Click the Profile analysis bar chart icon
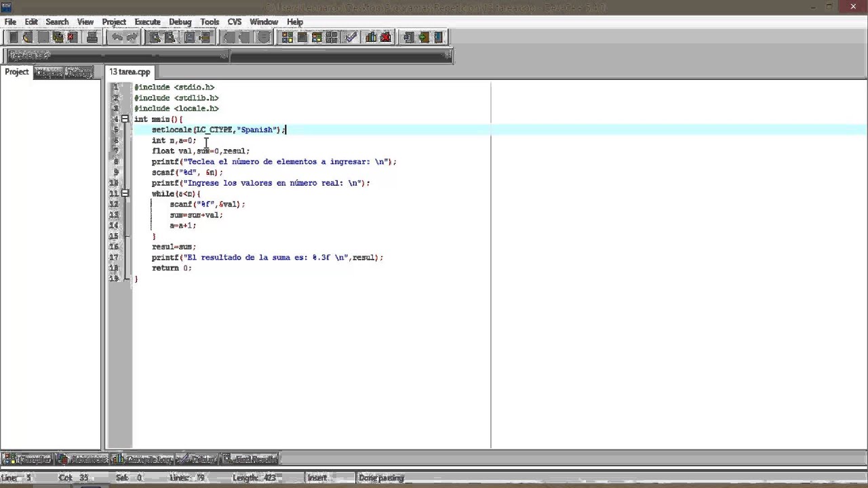The width and height of the screenshot is (868, 488). [x=371, y=37]
